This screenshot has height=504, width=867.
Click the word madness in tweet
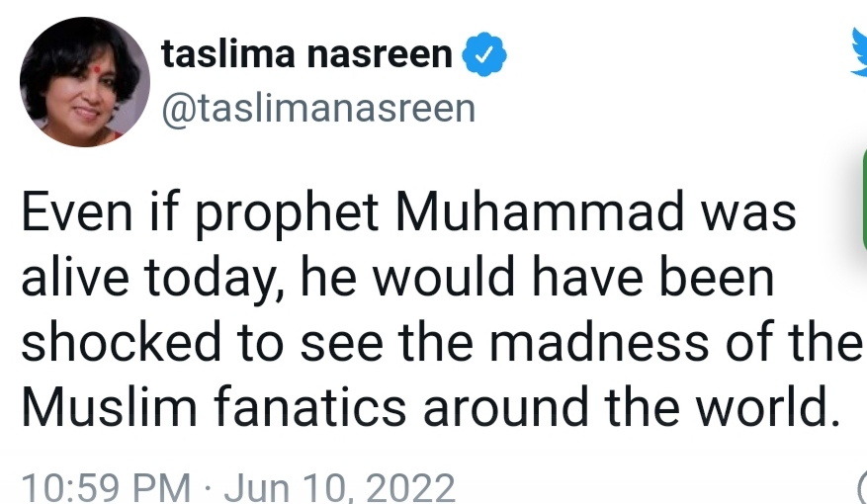(x=599, y=341)
